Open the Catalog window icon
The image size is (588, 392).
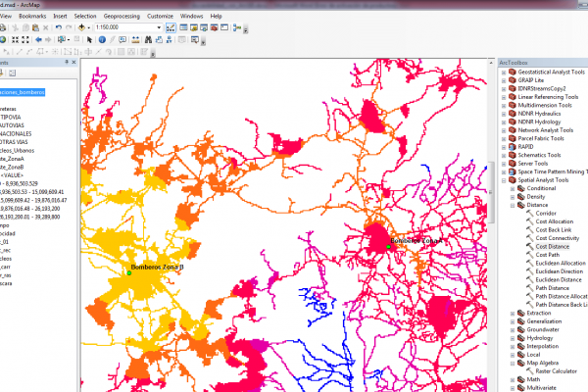[194, 27]
